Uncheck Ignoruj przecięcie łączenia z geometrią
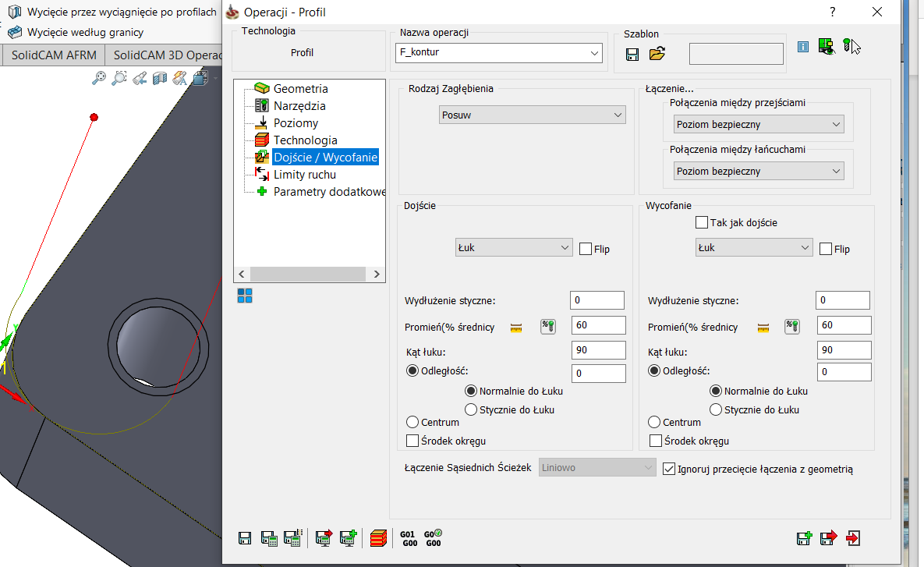 tap(669, 469)
